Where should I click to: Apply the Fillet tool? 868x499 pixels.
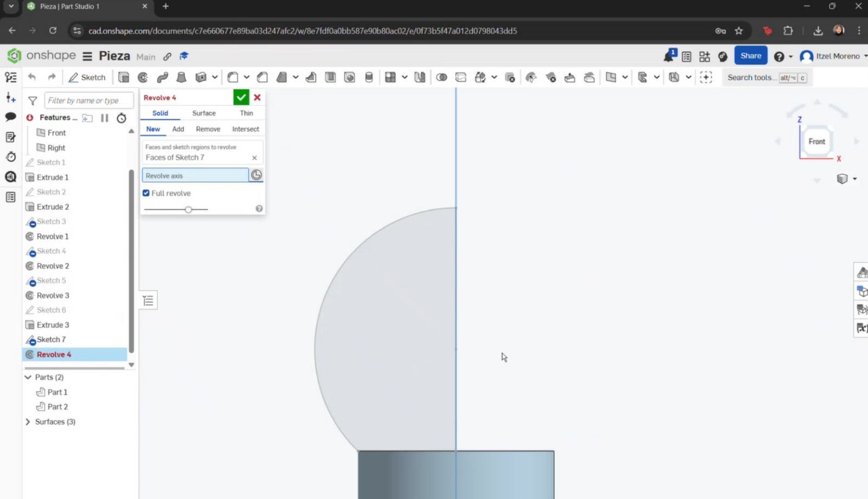point(232,77)
